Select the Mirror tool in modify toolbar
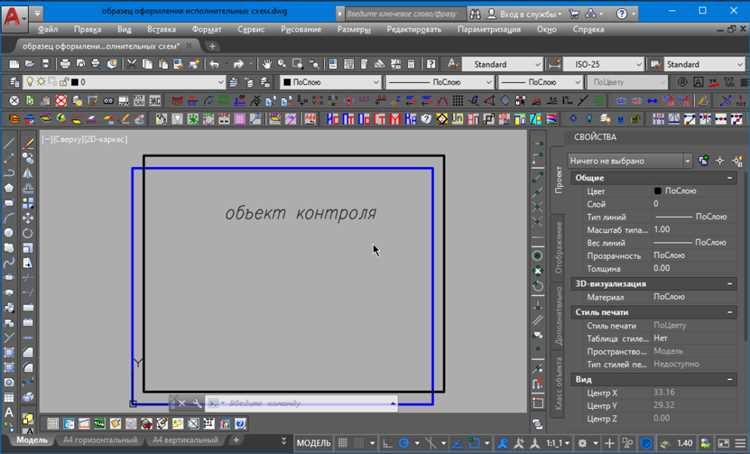This screenshot has width=750, height=454. pos(28,173)
